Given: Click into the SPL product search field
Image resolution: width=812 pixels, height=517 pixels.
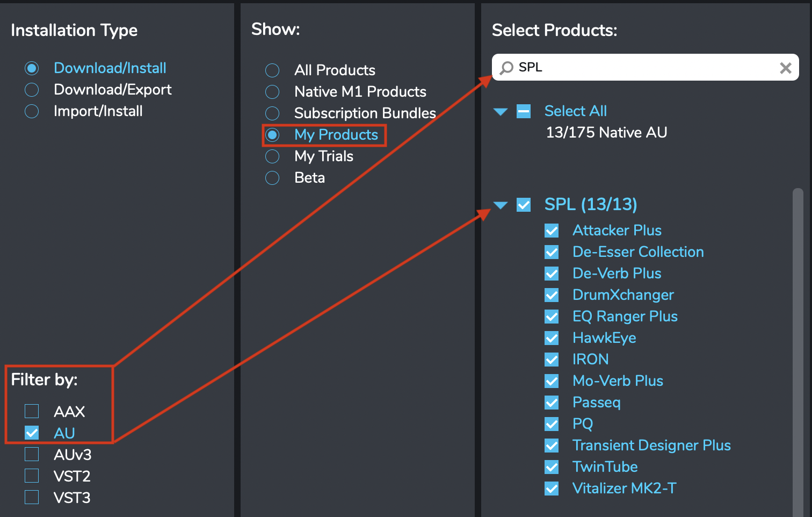Looking at the screenshot, I should [645, 67].
